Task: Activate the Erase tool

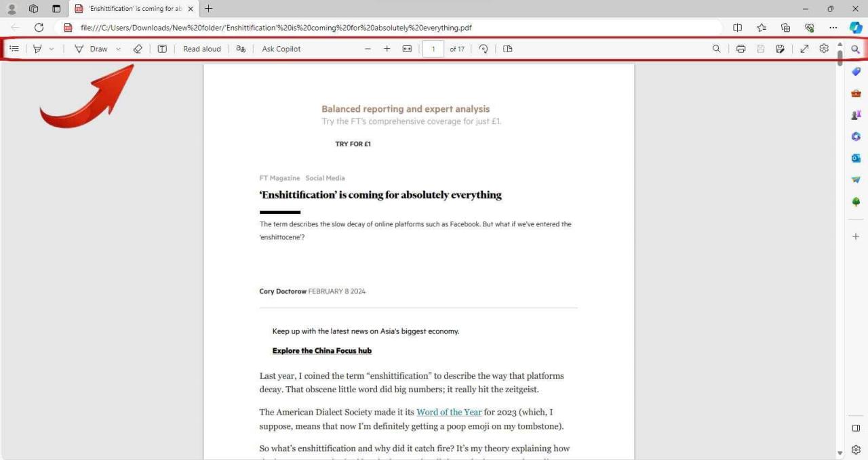Action: coord(138,48)
